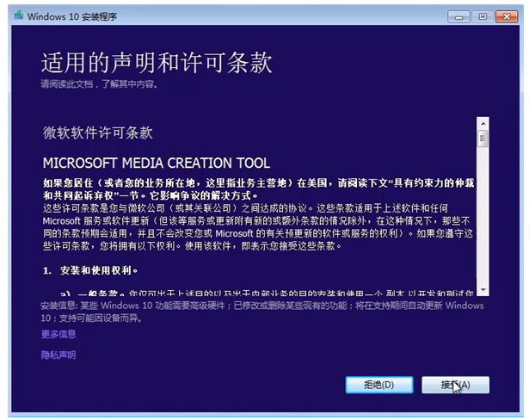Image resolution: width=529 pixels, height=420 pixels.
Task: Maximize the Windows 10 安装程序 window
Action: coord(483,17)
